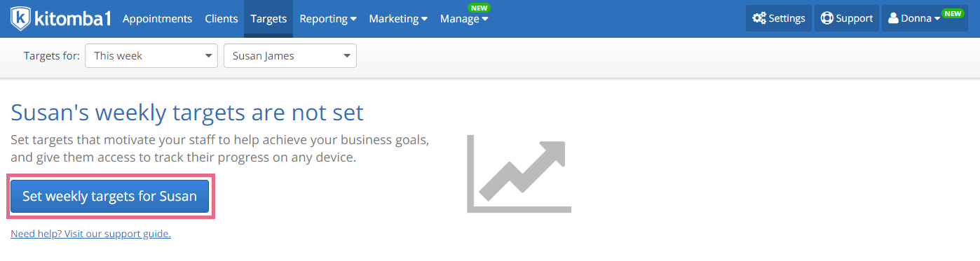
Task: Click the grey trending chart graphic
Action: click(519, 174)
